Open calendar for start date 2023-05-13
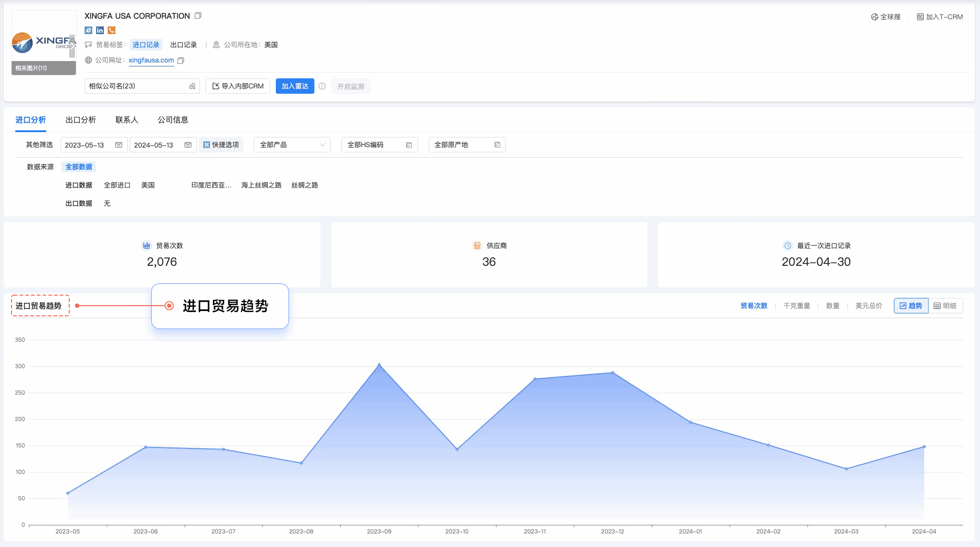Viewport: 980px width, 547px height. [118, 144]
